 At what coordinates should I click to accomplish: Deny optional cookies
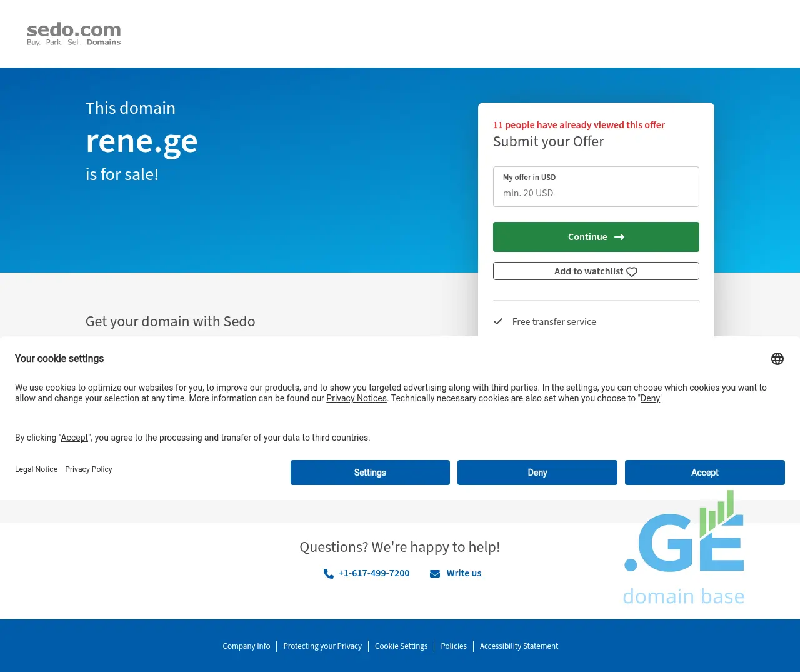(537, 473)
